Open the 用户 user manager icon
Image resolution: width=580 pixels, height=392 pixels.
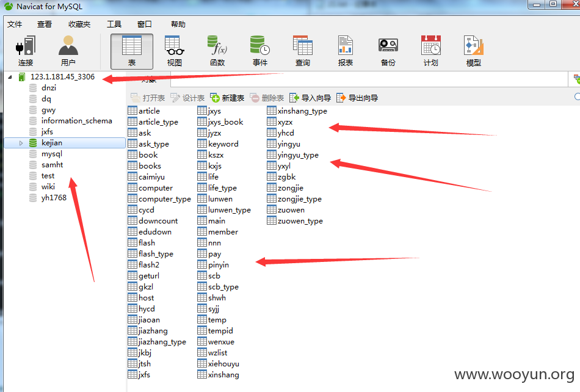[x=68, y=51]
